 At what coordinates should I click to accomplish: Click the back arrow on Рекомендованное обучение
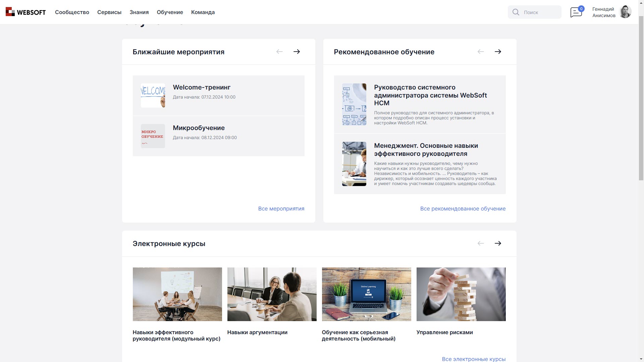[x=481, y=52]
